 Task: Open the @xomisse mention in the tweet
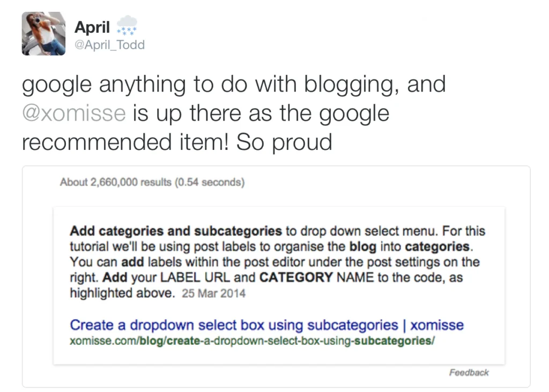(73, 114)
